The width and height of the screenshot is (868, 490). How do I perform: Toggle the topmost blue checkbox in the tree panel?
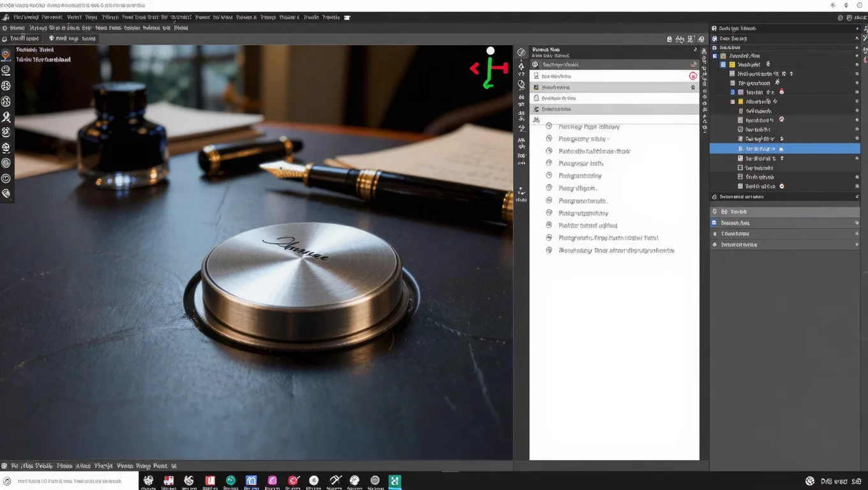pyautogui.click(x=715, y=56)
